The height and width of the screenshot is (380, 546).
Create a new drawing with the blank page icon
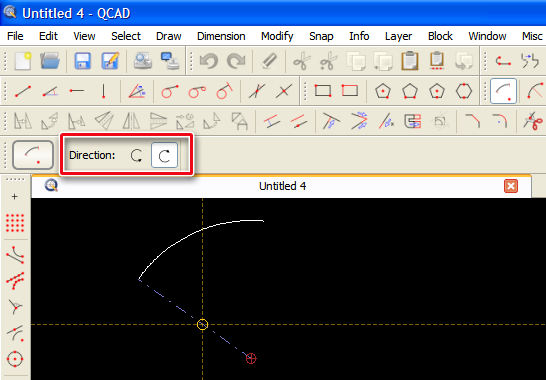pyautogui.click(x=23, y=61)
